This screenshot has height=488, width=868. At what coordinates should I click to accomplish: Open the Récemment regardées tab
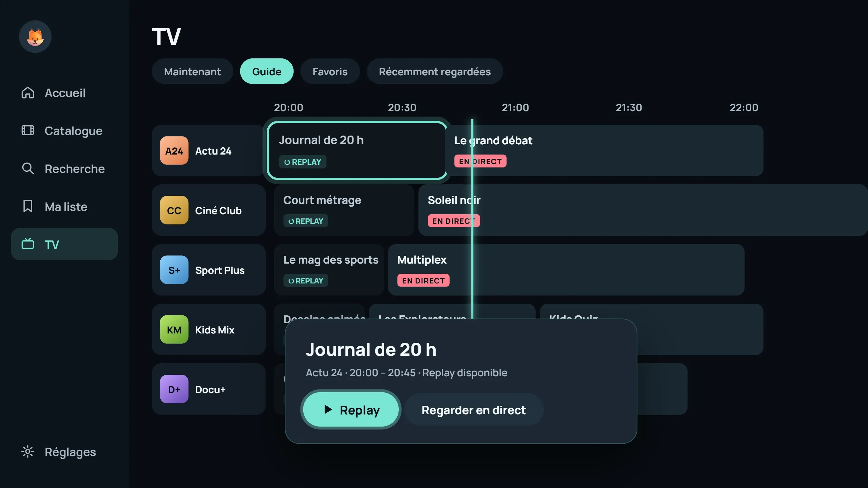pos(435,71)
